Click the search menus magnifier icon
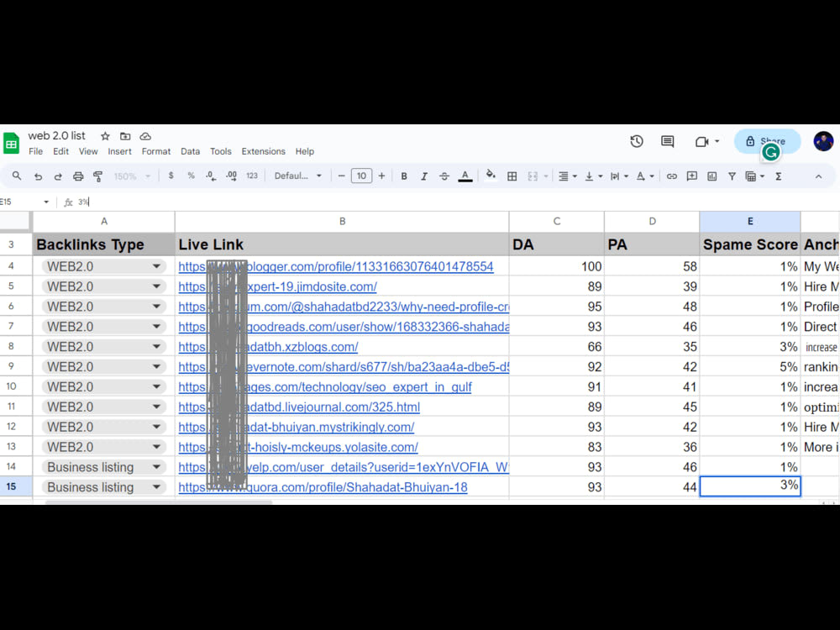Viewport: 840px width, 630px height. pyautogui.click(x=17, y=176)
